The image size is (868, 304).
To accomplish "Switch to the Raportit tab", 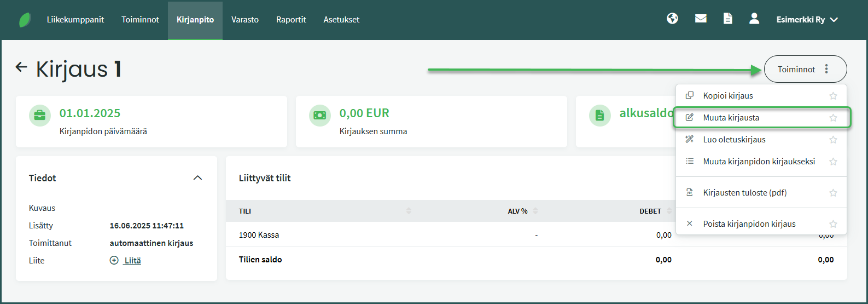I will pos(291,20).
